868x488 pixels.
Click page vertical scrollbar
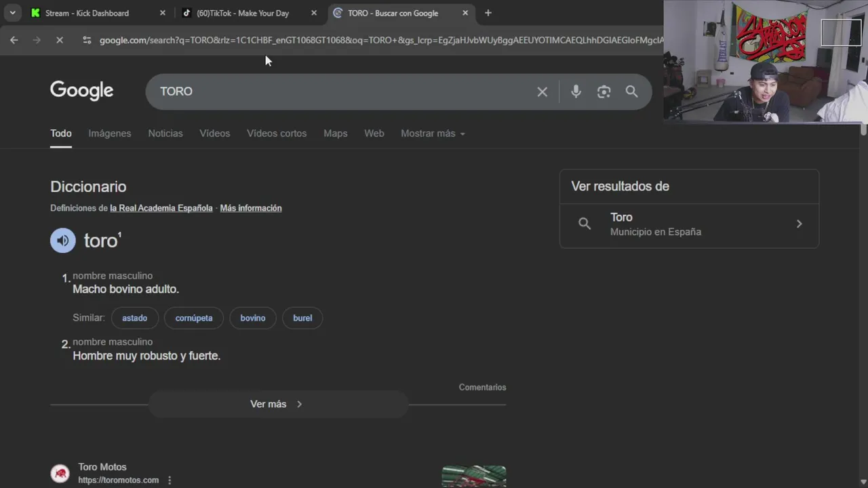(x=863, y=129)
